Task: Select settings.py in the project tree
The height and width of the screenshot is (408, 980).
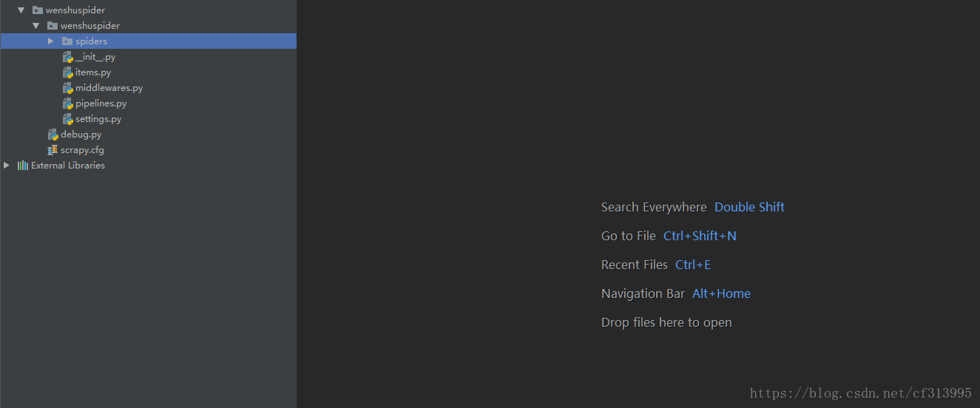Action: (98, 119)
